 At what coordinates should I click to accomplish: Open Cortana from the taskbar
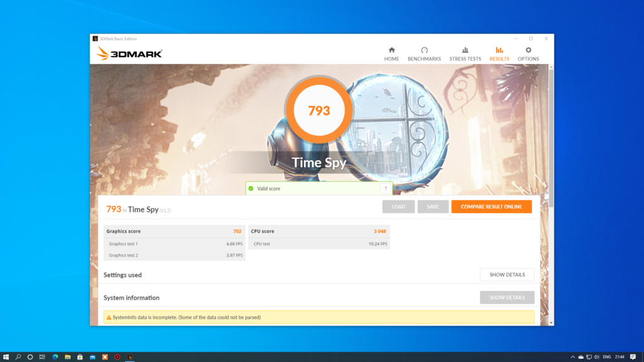coord(30,357)
